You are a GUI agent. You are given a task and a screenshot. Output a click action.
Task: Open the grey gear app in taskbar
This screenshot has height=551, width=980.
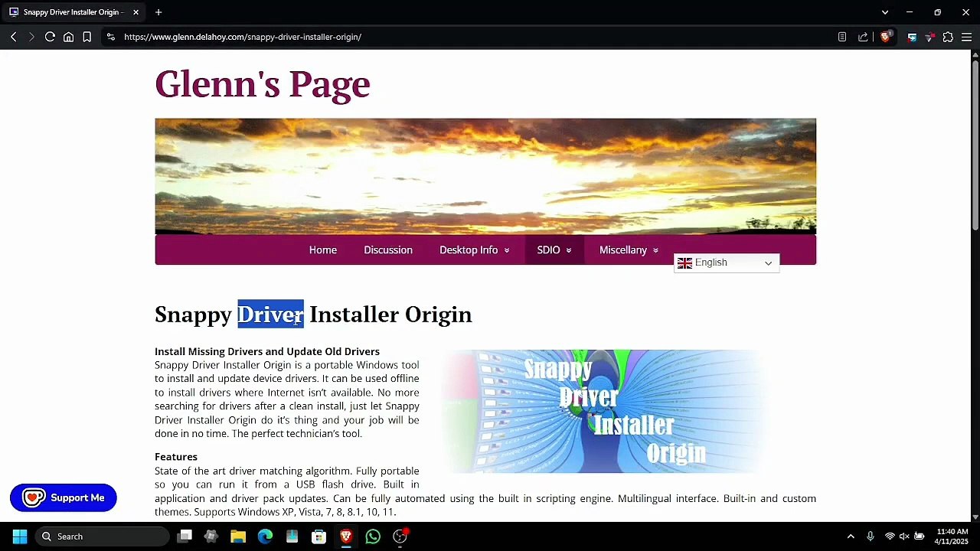(211, 536)
